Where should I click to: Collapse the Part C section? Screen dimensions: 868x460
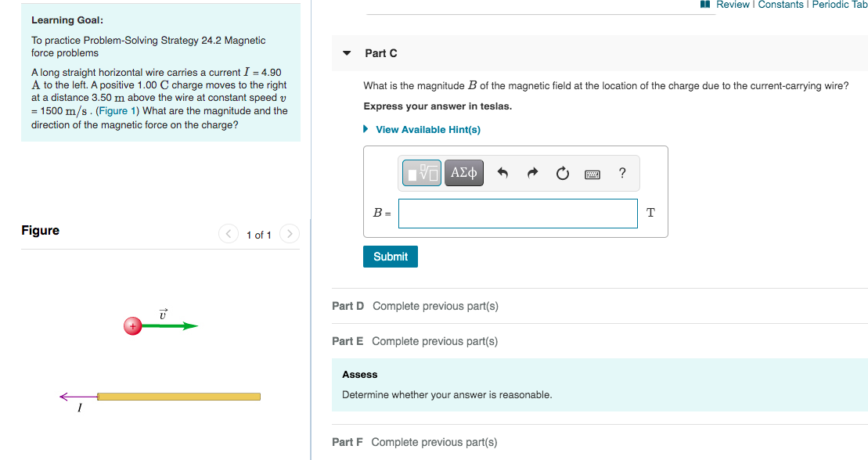[347, 53]
